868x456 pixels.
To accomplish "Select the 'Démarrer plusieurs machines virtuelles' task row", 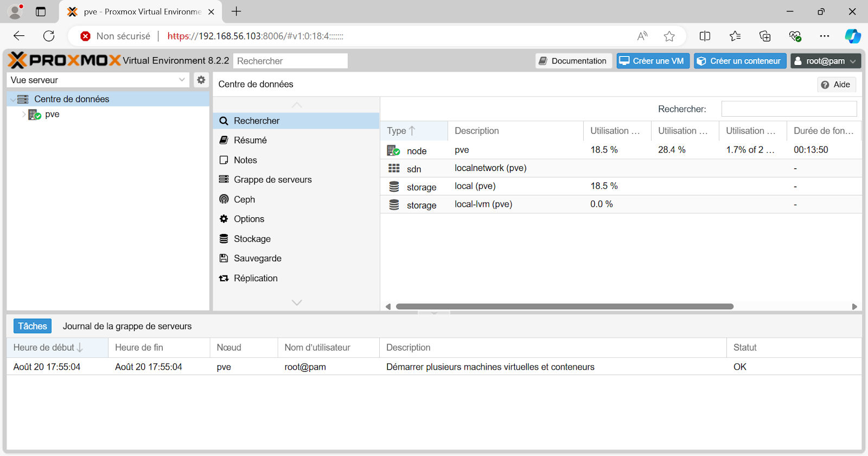I will (434, 367).
